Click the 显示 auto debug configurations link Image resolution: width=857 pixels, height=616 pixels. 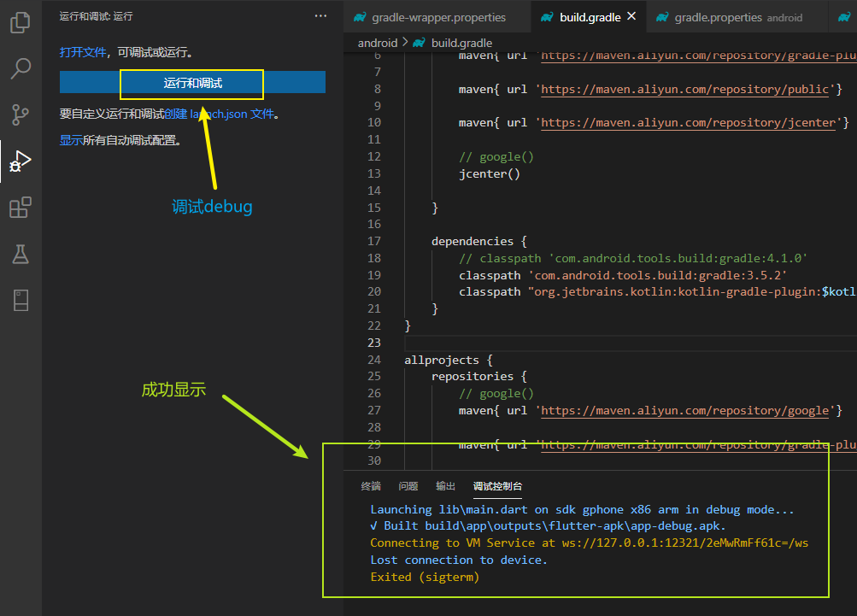tap(71, 140)
